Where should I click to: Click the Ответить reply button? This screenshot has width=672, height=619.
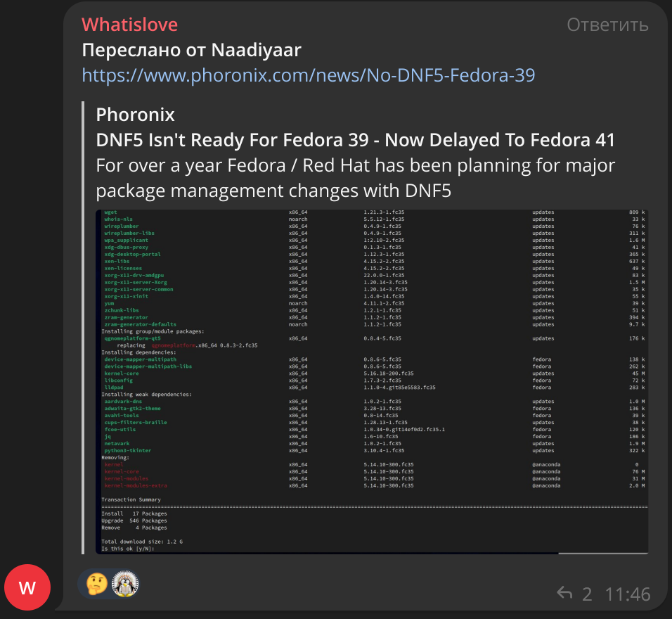(x=607, y=25)
